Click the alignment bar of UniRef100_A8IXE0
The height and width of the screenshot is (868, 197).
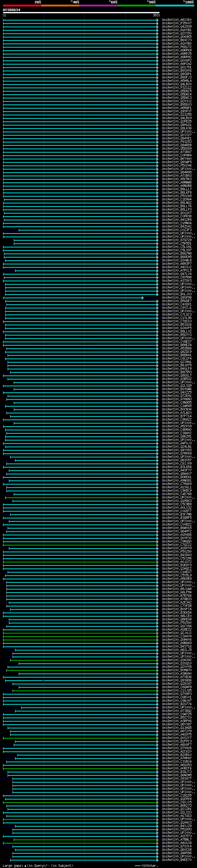click(x=81, y=20)
